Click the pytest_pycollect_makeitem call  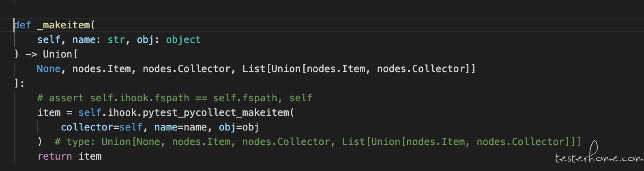[x=216, y=113]
